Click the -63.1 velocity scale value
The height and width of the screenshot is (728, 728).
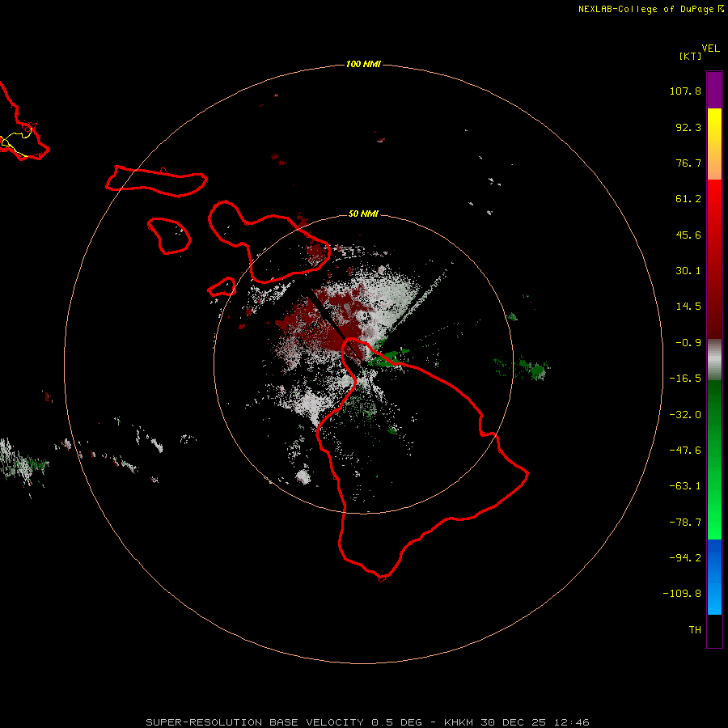pos(685,486)
